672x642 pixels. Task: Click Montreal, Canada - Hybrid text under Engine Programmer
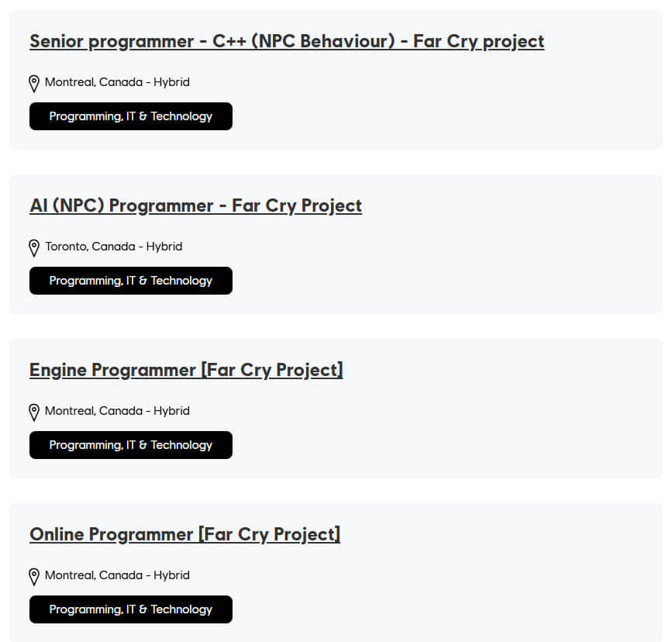[x=117, y=411]
